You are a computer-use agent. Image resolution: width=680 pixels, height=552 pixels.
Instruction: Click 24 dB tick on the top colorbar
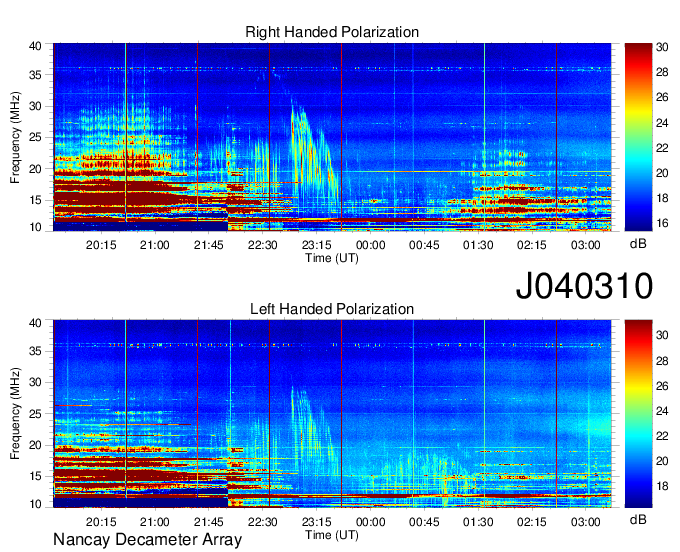(x=662, y=123)
